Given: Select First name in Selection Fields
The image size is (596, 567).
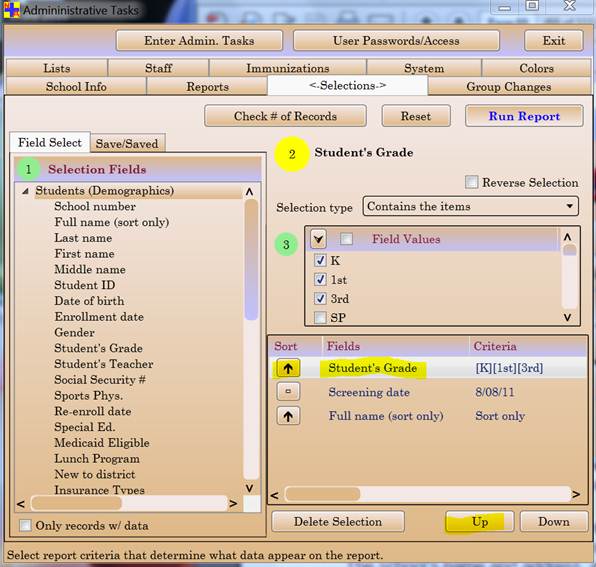Looking at the screenshot, I should click(x=84, y=253).
